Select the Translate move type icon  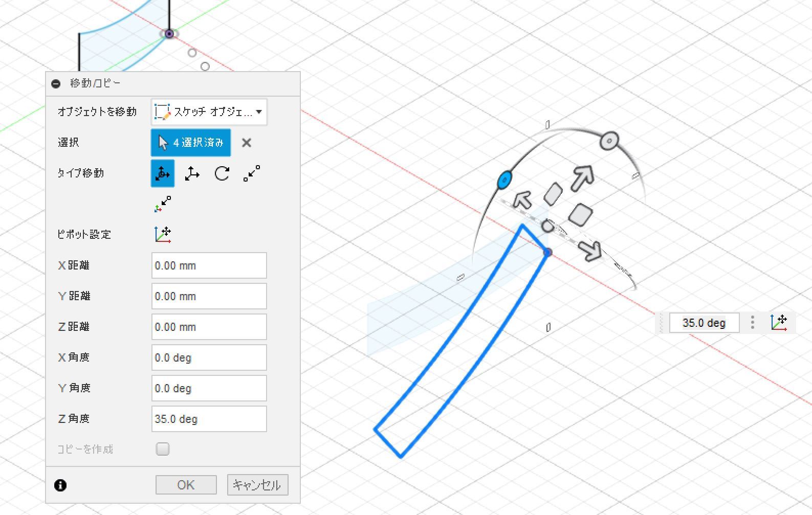(192, 173)
